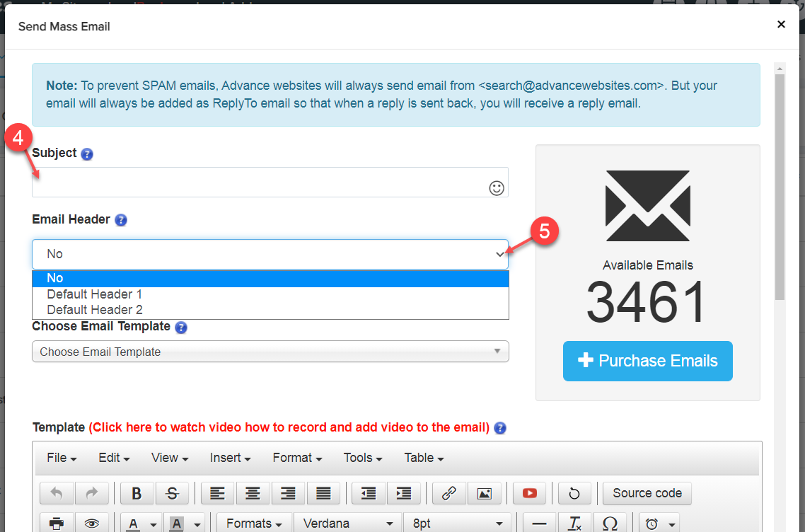Click the watch video how-to link
This screenshot has height=532, width=805.
point(289,427)
